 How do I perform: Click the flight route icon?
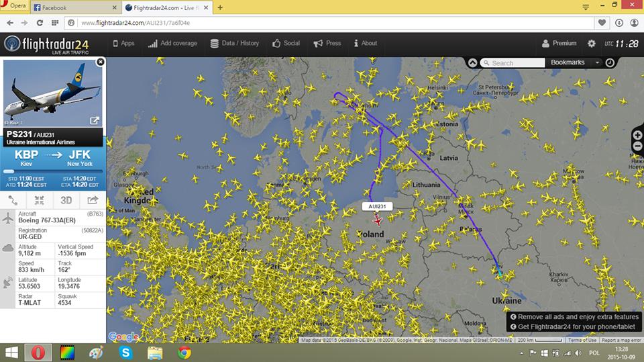click(x=13, y=200)
